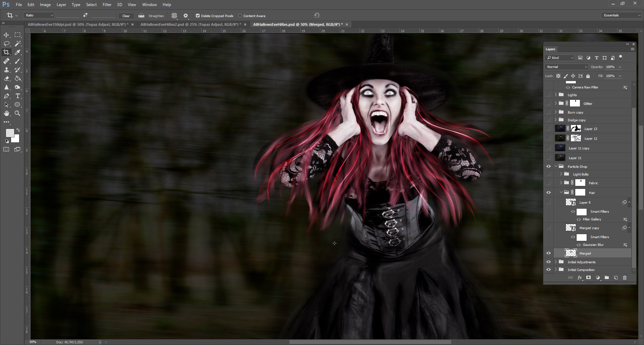Check the Content-Aware option

[240, 16]
